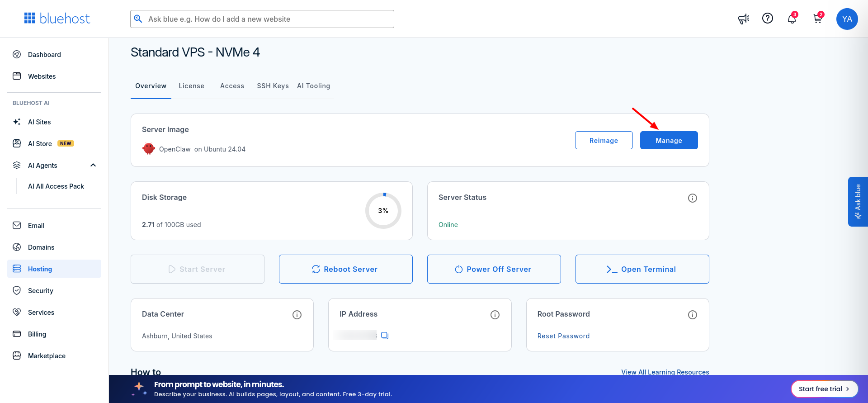Copy the IP address with copy icon
The height and width of the screenshot is (403, 868).
coord(385,336)
